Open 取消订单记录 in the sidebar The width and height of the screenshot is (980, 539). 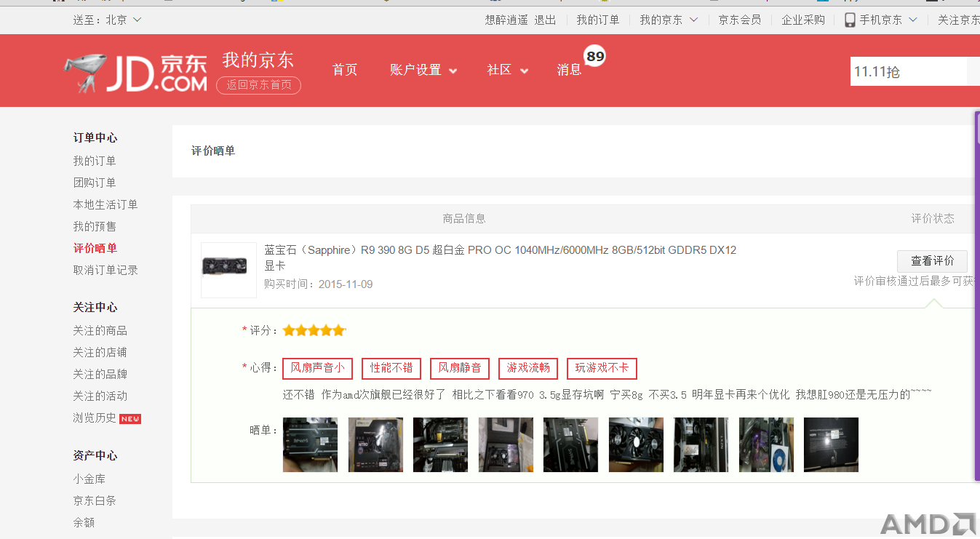click(105, 270)
